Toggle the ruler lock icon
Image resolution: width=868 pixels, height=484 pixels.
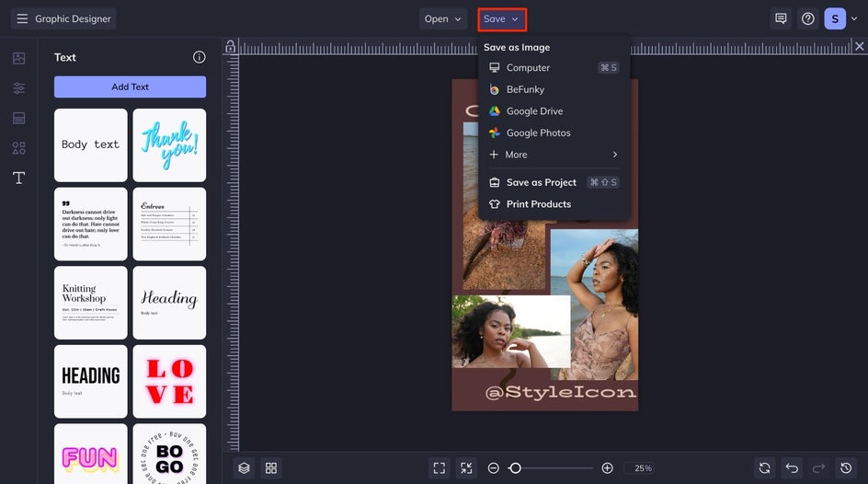[230, 47]
